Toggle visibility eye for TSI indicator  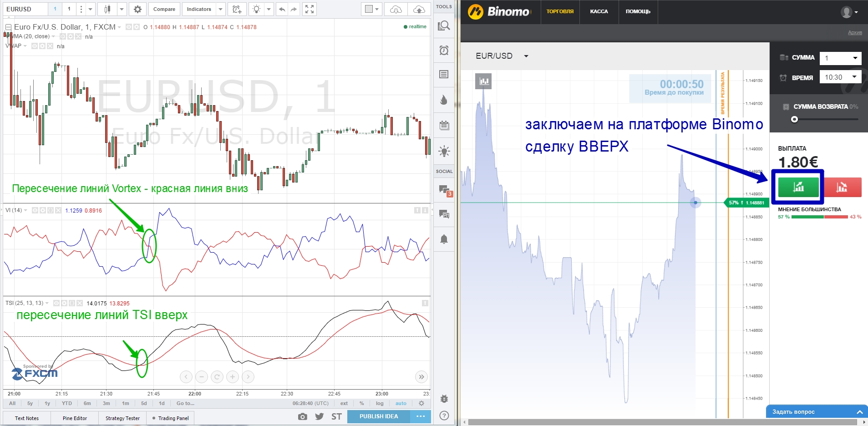point(56,303)
